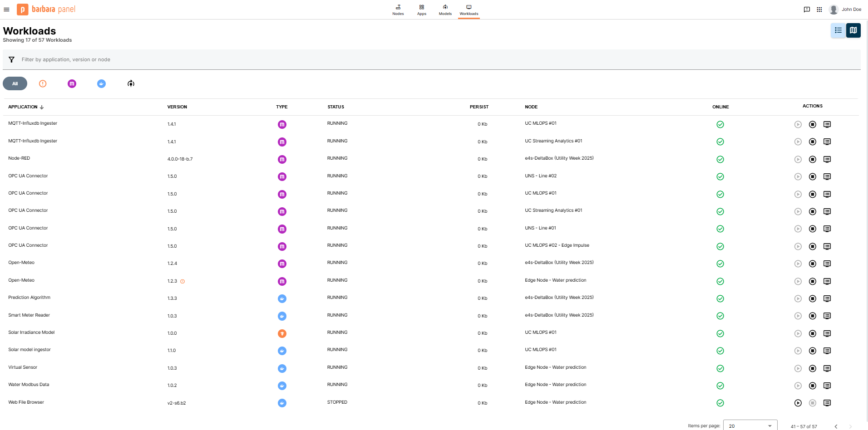Go to previous page of workloads
868x430 pixels.
point(835,426)
